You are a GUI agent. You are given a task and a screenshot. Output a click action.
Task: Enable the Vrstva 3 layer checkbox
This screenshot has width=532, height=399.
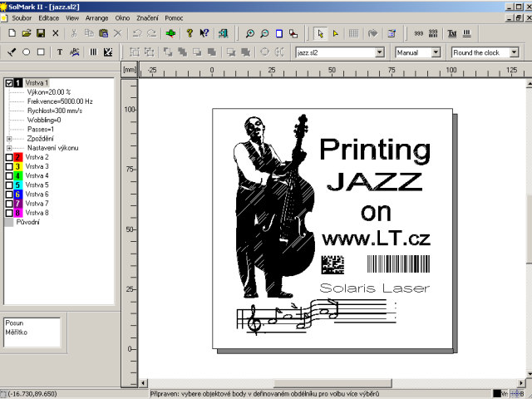point(9,166)
